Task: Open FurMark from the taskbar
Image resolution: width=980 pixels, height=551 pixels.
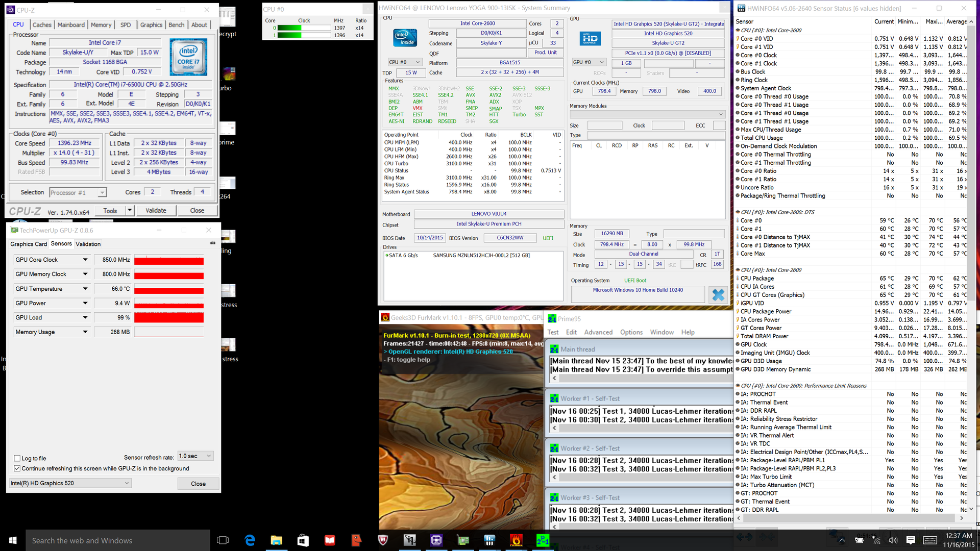Action: click(516, 540)
